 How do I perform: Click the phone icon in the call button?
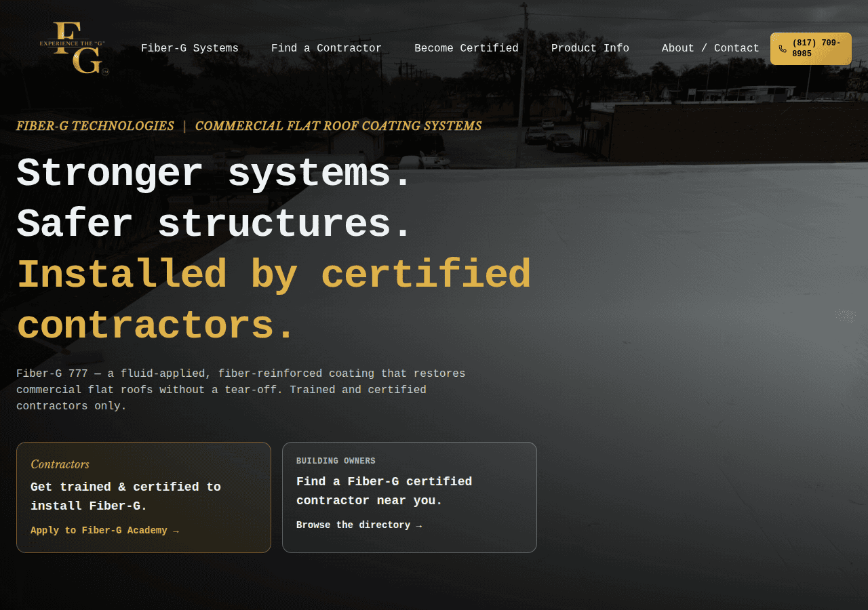pyautogui.click(x=783, y=49)
